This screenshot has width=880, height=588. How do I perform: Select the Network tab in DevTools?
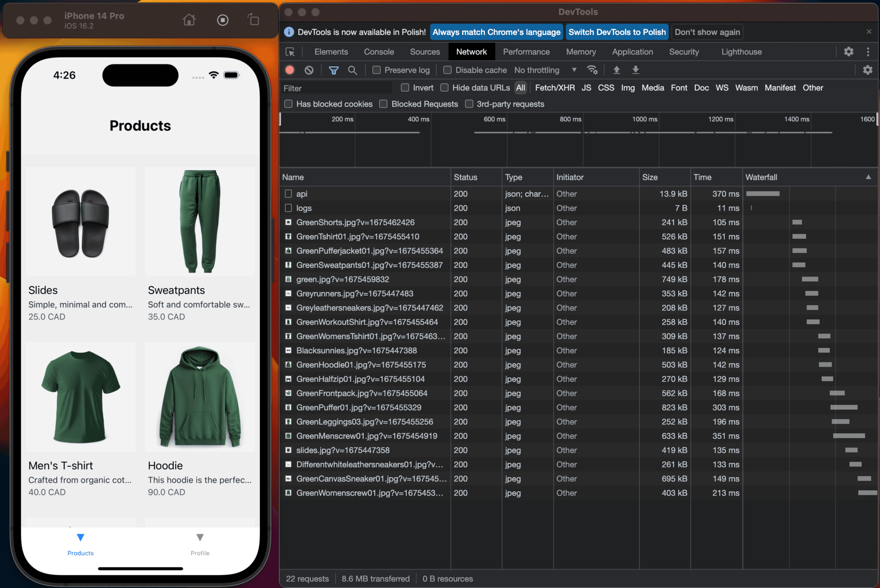(x=472, y=51)
